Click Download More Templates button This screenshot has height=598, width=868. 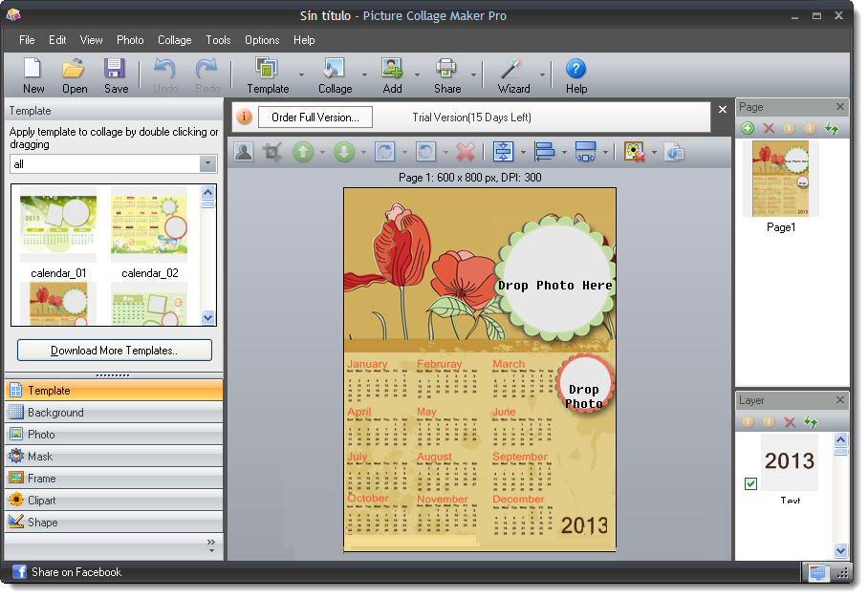(x=114, y=351)
